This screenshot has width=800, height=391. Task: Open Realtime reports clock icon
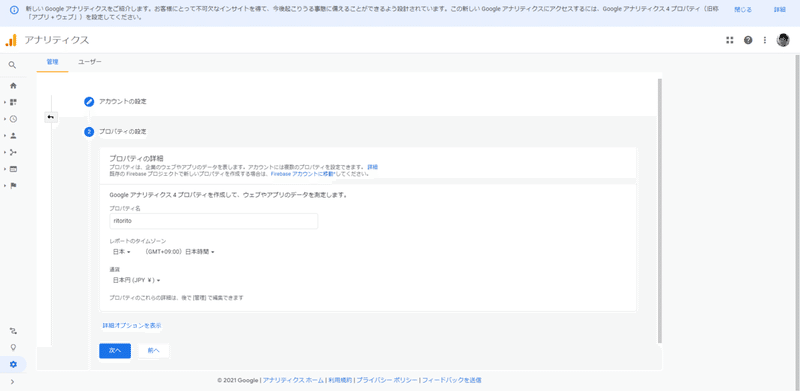point(13,119)
